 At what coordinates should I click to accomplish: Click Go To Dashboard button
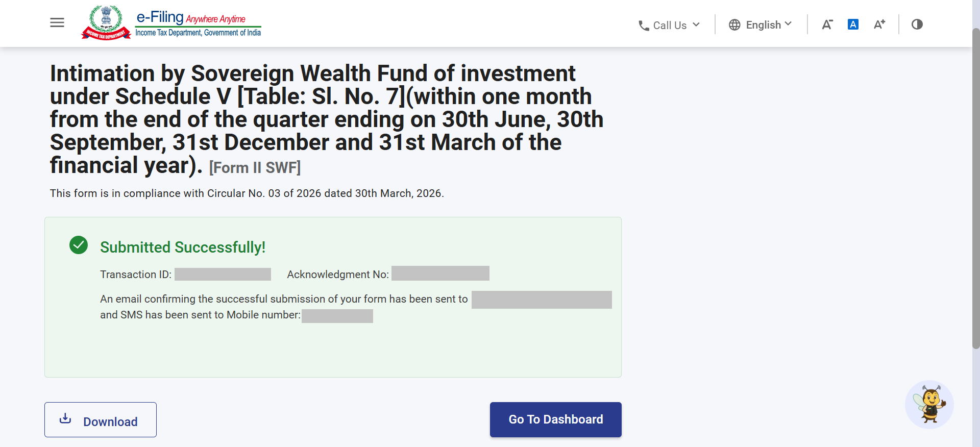pyautogui.click(x=556, y=419)
